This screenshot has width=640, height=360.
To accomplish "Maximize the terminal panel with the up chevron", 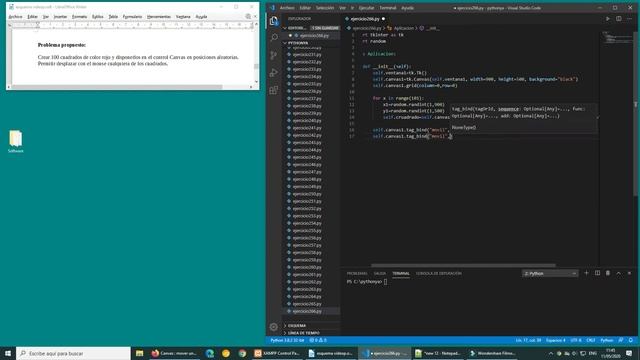I will [618, 273].
